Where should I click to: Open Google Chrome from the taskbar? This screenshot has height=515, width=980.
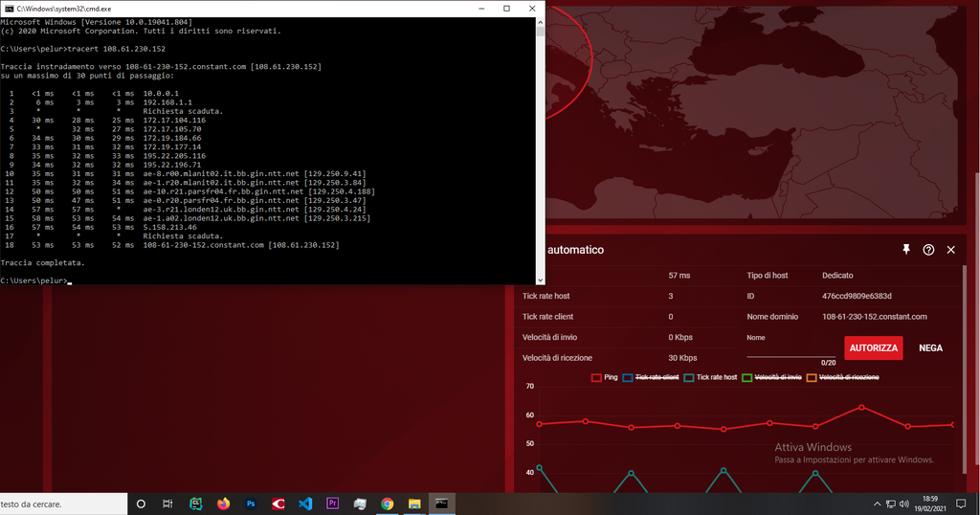(x=388, y=504)
